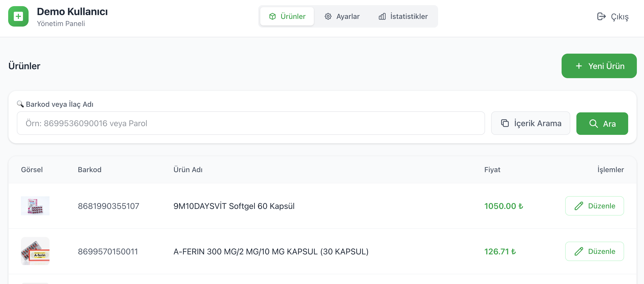Click the copy icon in İçerik Arama
This screenshot has height=284, width=644.
(x=505, y=123)
